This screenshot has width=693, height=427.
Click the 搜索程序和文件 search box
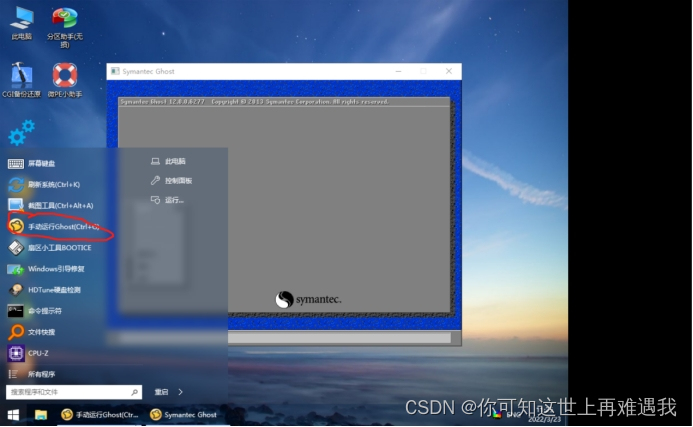click(74, 392)
